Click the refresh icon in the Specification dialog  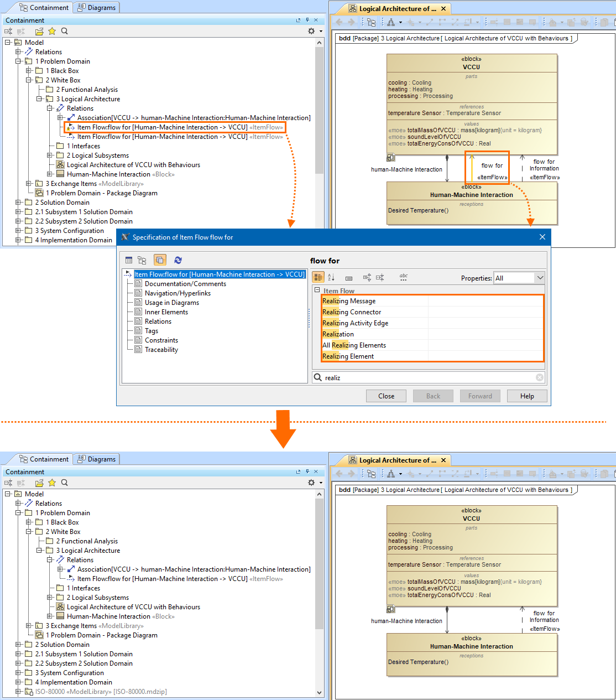click(178, 260)
